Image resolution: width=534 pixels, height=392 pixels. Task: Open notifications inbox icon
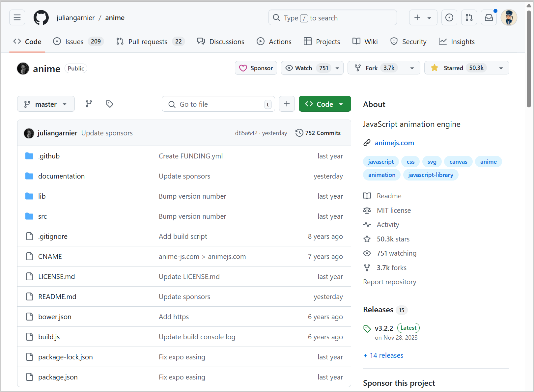pyautogui.click(x=489, y=17)
